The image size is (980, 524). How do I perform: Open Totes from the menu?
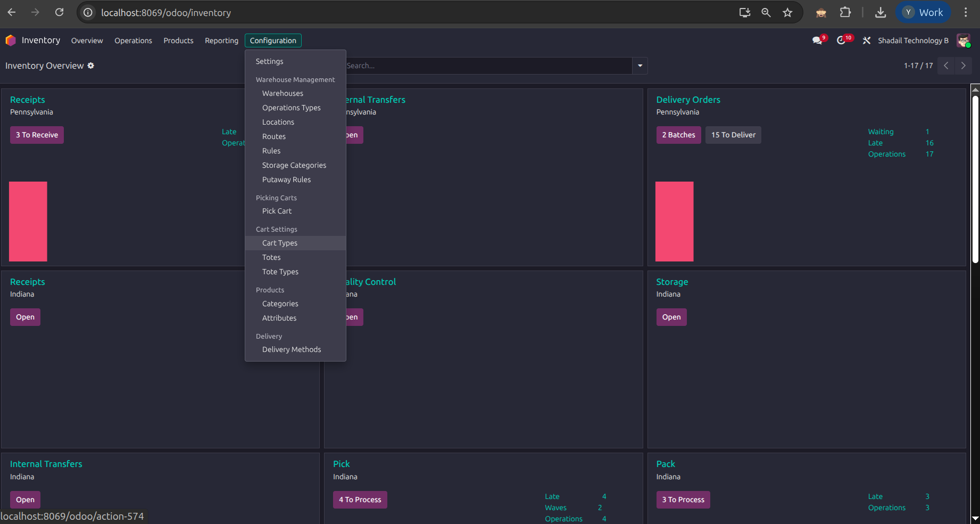point(295,257)
